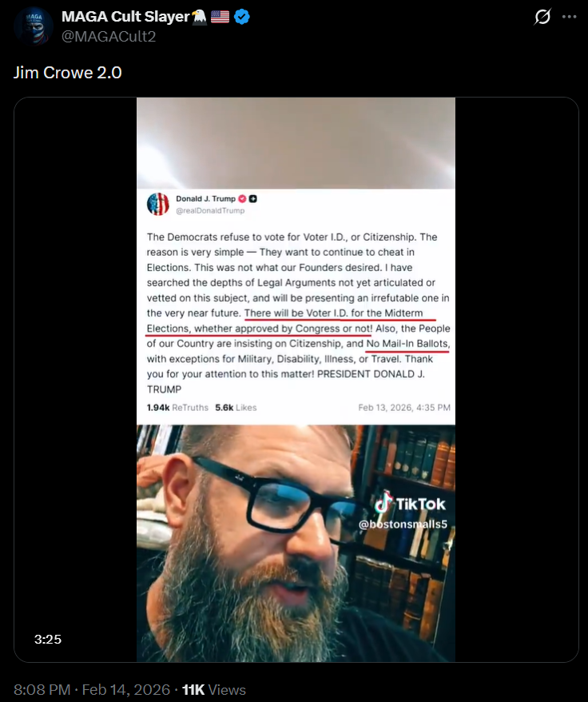Click the 1.94k ReTruths count

point(177,408)
